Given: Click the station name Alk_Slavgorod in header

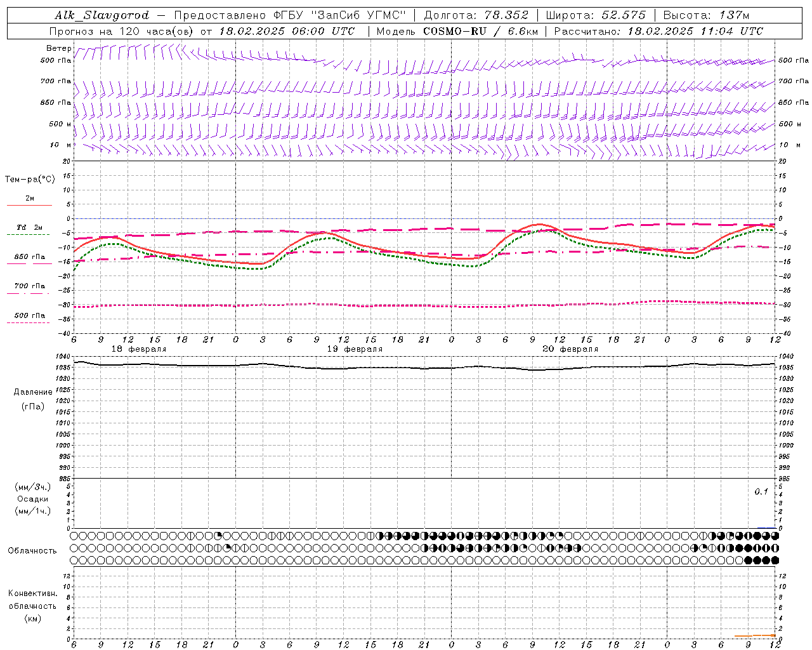Looking at the screenshot, I should coord(102,15).
